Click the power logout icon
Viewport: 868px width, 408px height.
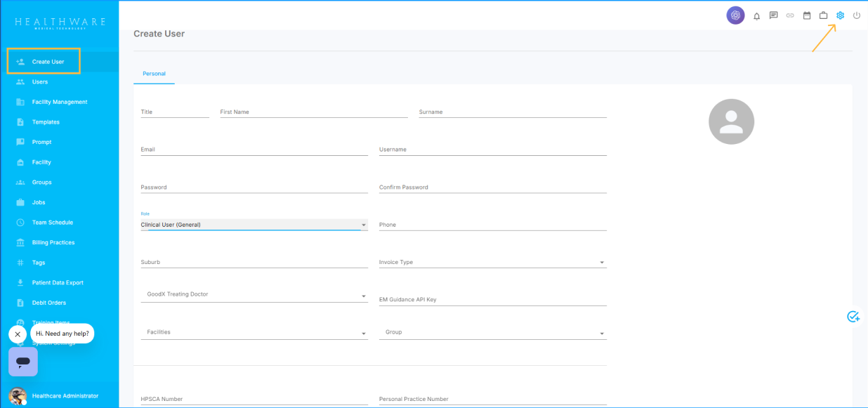856,15
